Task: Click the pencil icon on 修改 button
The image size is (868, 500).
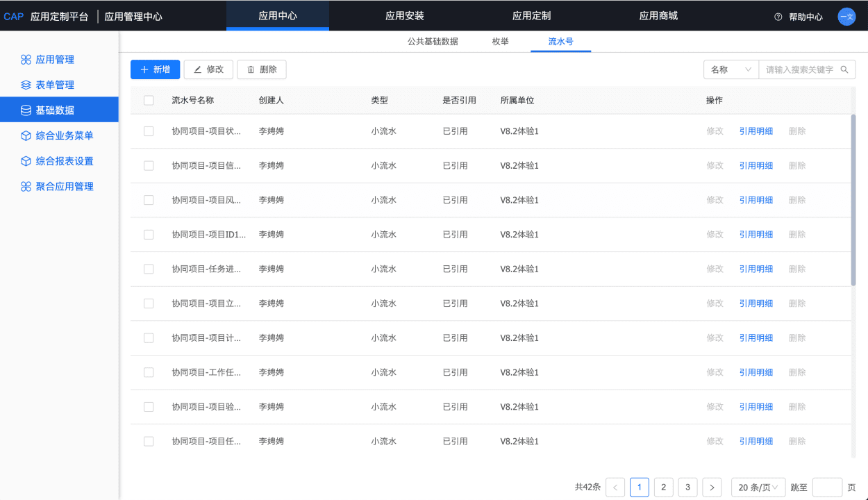Action: (x=198, y=69)
